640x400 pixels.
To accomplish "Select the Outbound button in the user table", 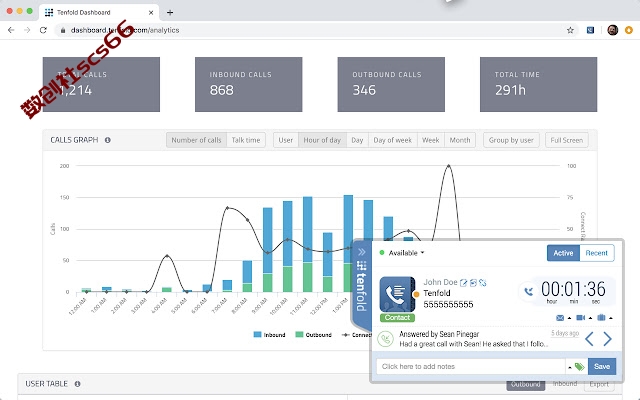I will 525,384.
